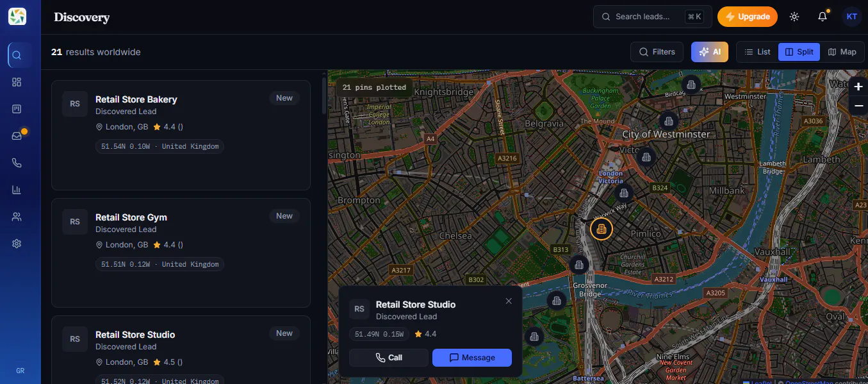Viewport: 868px width, 384px height.
Task: Select the pin right of Warwick Way
Action: (x=624, y=193)
